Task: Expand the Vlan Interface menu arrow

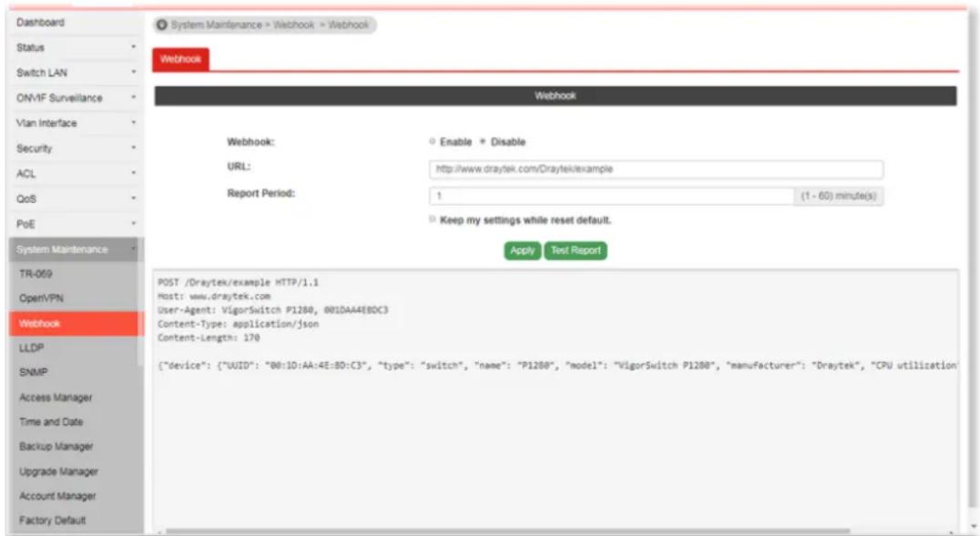Action: click(133, 123)
